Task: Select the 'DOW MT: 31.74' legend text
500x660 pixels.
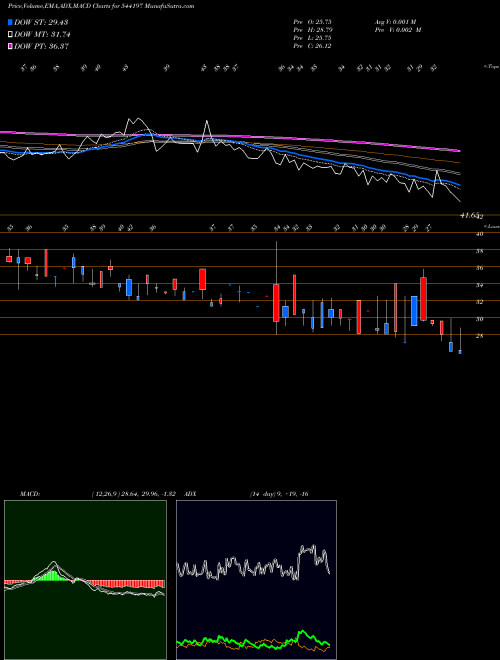Action: (x=42, y=35)
